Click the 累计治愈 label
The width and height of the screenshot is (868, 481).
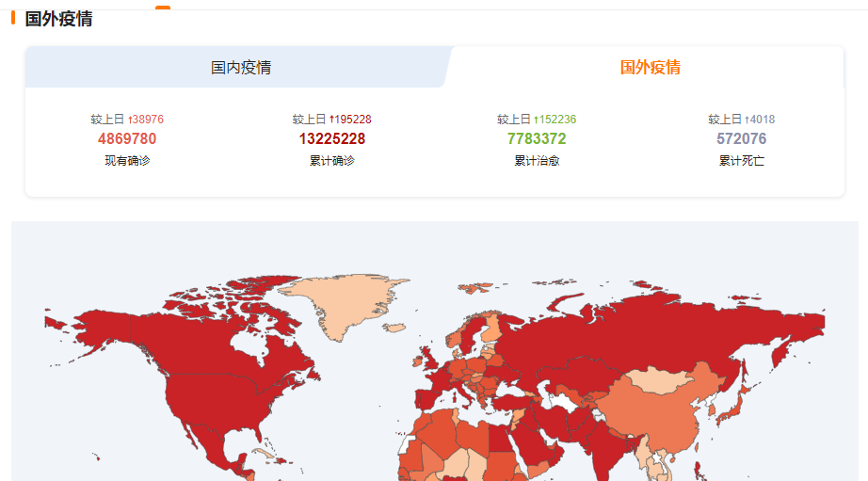[537, 161]
